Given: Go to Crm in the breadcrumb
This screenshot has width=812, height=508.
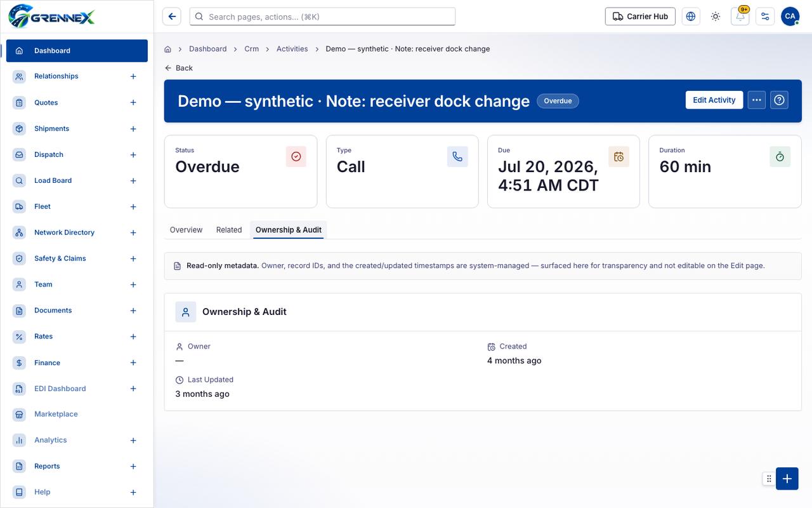Looking at the screenshot, I should (x=252, y=49).
